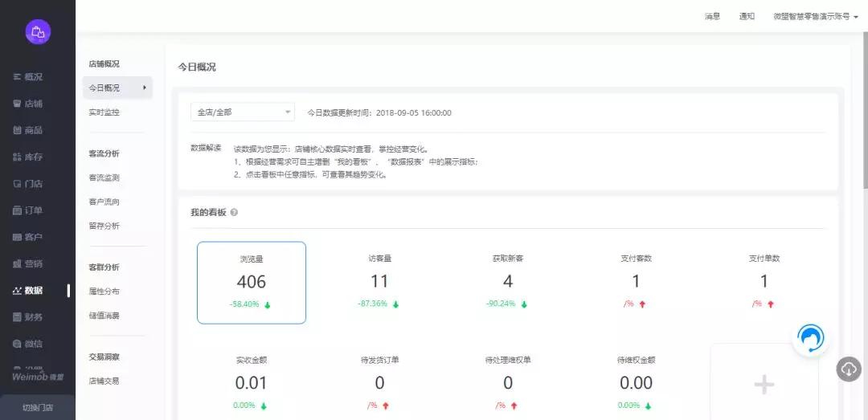Open the 全店/全部 store dropdown

(243, 112)
